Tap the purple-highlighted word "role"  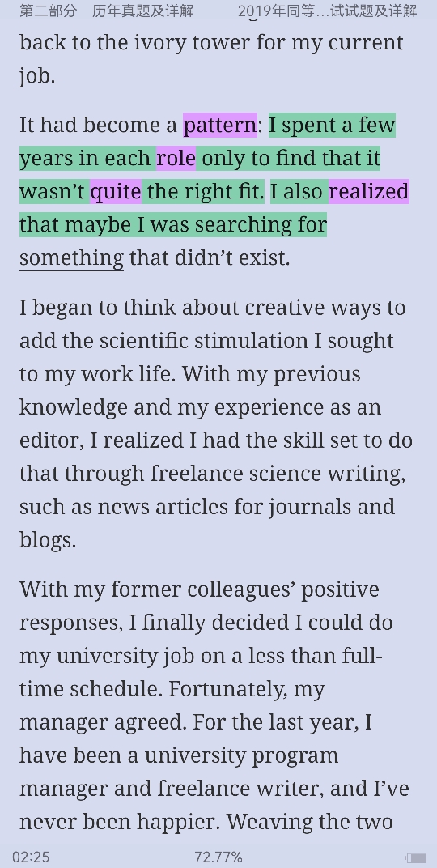(x=176, y=159)
